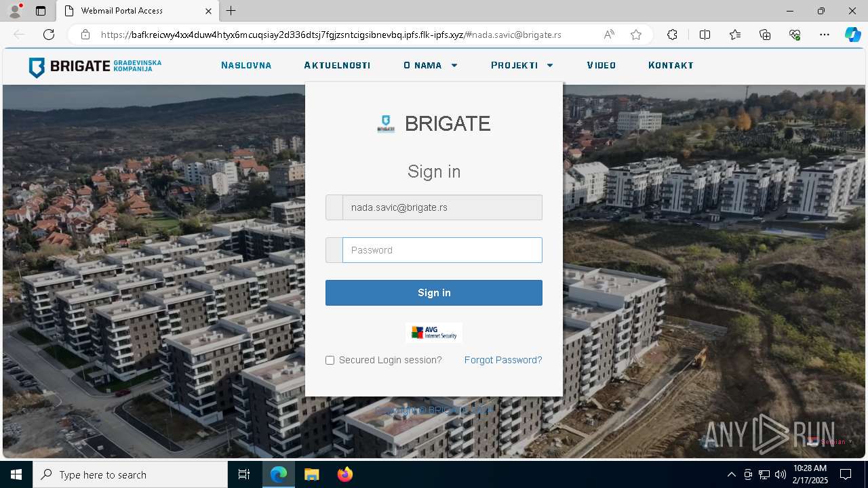Open Edge Settings and more menu
This screenshot has height=488, width=868.
coord(825,35)
